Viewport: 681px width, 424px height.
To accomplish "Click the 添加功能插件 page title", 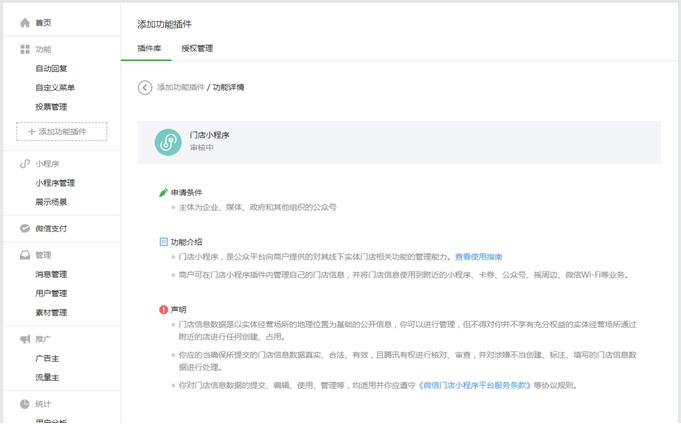I will tap(164, 24).
